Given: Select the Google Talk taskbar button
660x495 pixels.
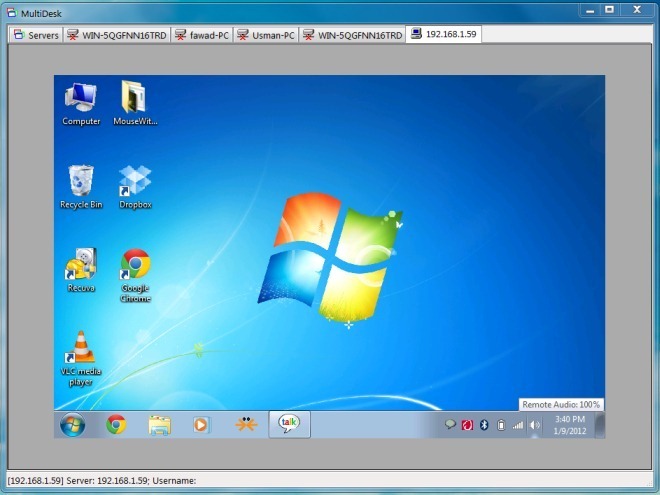Looking at the screenshot, I should click(x=290, y=424).
